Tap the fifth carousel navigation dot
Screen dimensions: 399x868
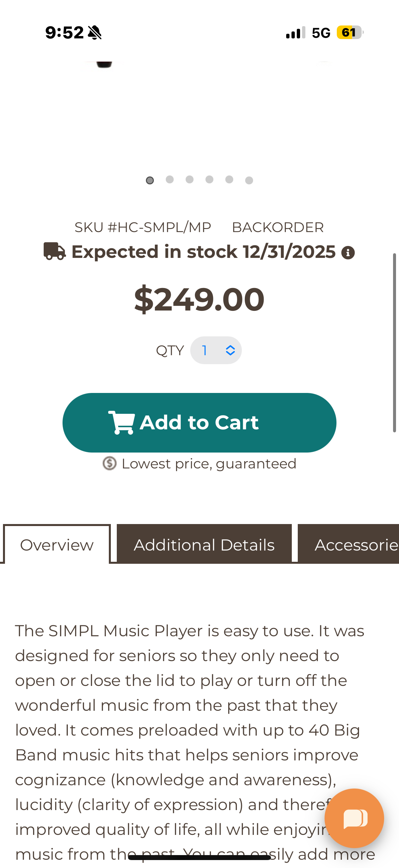tap(229, 180)
